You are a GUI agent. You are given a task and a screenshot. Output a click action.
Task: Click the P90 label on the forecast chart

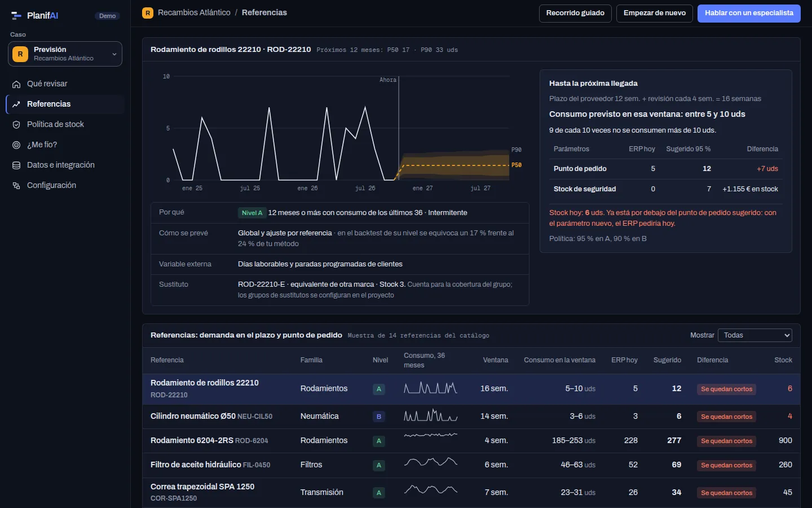(x=517, y=150)
